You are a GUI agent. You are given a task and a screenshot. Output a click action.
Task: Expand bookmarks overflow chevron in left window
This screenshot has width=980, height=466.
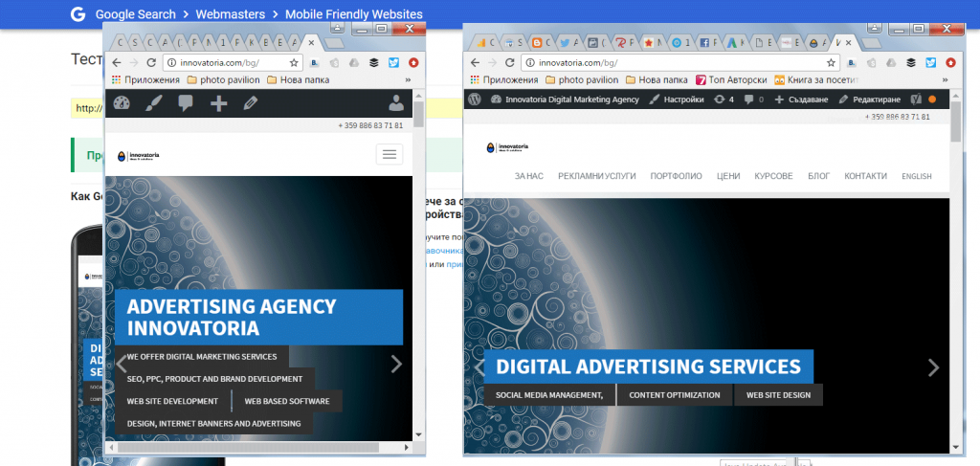click(x=408, y=80)
